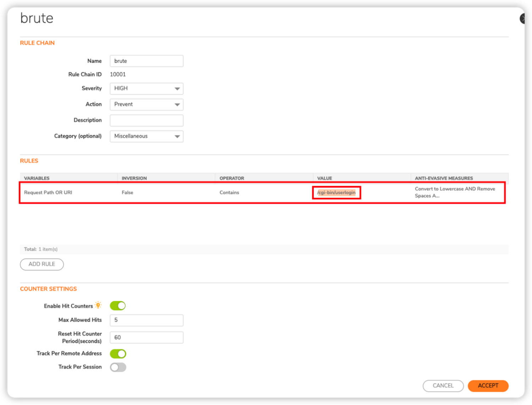Click the CANCEL button
Screen dimensions: 532x405
point(443,386)
